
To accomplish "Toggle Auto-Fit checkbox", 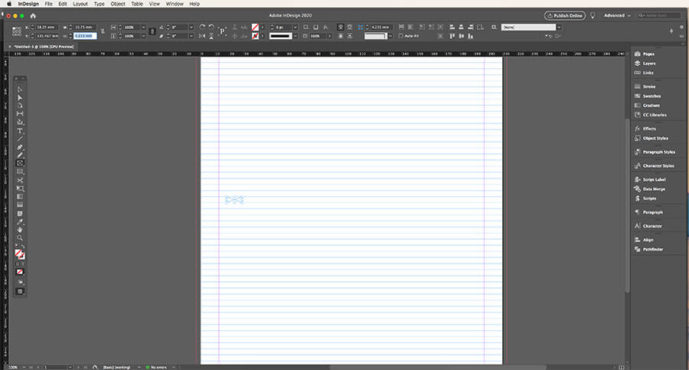I will [401, 36].
